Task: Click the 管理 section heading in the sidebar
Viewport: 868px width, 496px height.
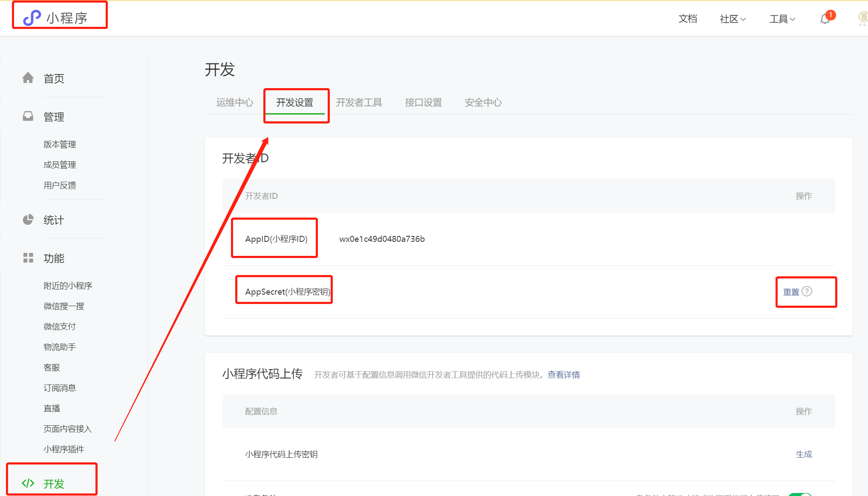Action: pos(54,117)
